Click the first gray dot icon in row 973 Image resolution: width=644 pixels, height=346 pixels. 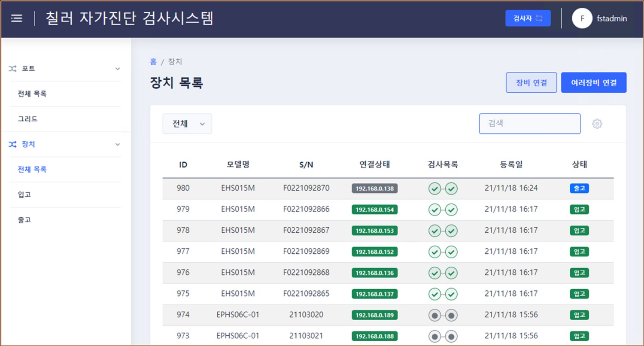tap(435, 336)
